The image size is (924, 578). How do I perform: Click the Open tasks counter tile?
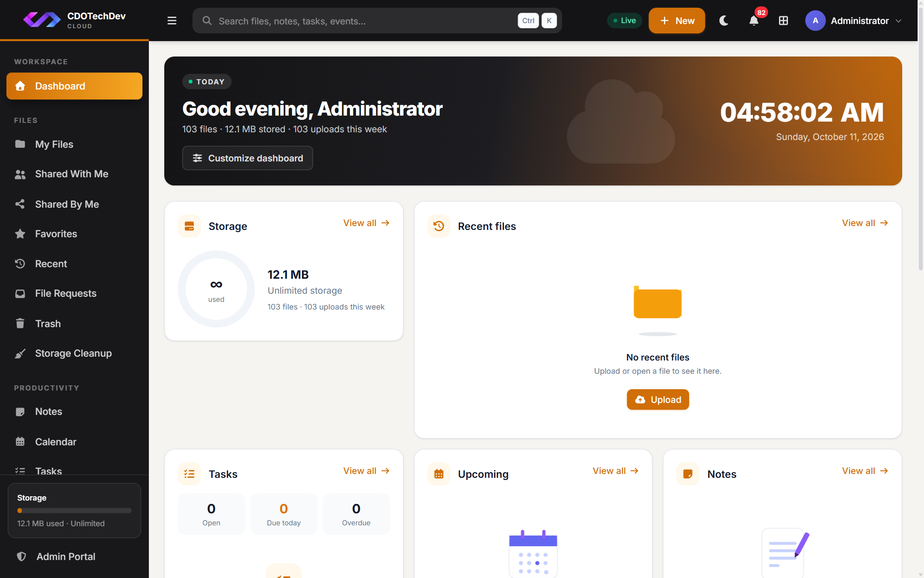click(x=211, y=514)
